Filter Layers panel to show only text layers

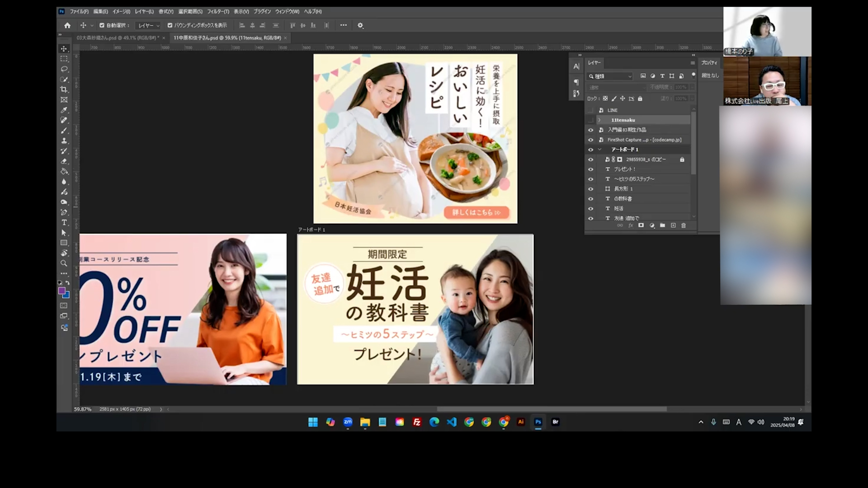point(662,76)
